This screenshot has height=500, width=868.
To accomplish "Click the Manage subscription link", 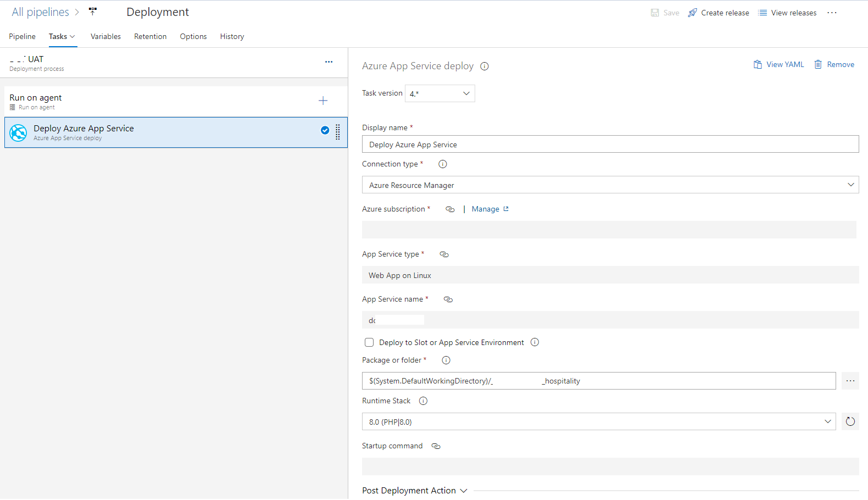I will click(x=486, y=209).
